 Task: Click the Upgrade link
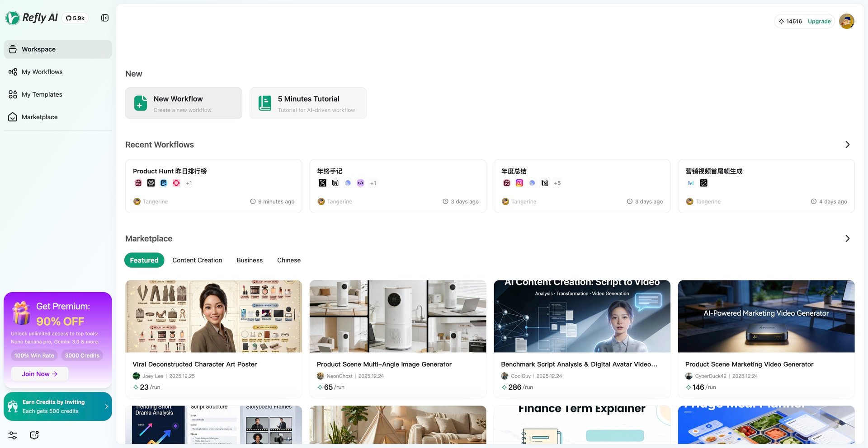pos(819,21)
